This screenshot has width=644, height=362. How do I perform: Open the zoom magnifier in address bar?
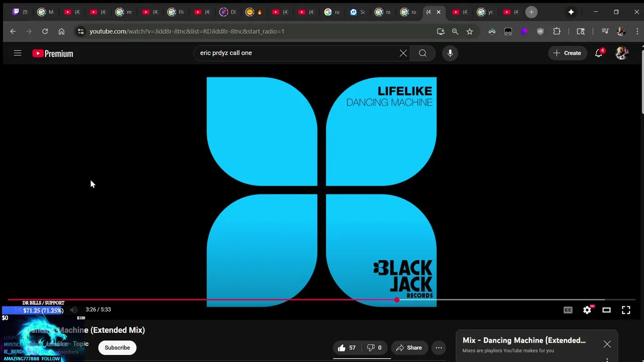pyautogui.click(x=455, y=31)
